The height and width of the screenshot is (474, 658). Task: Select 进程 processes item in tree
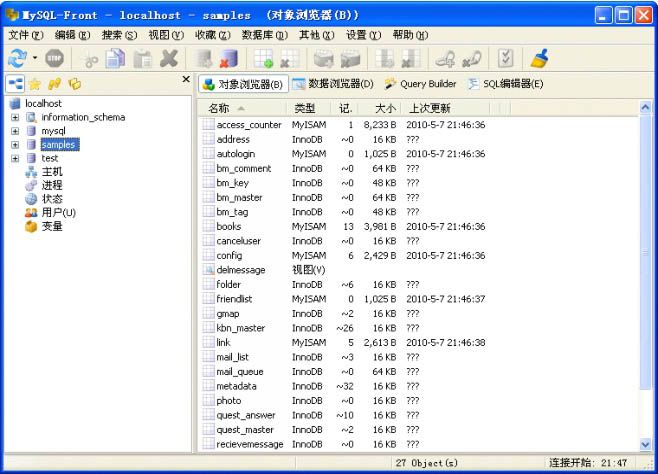[x=52, y=185]
